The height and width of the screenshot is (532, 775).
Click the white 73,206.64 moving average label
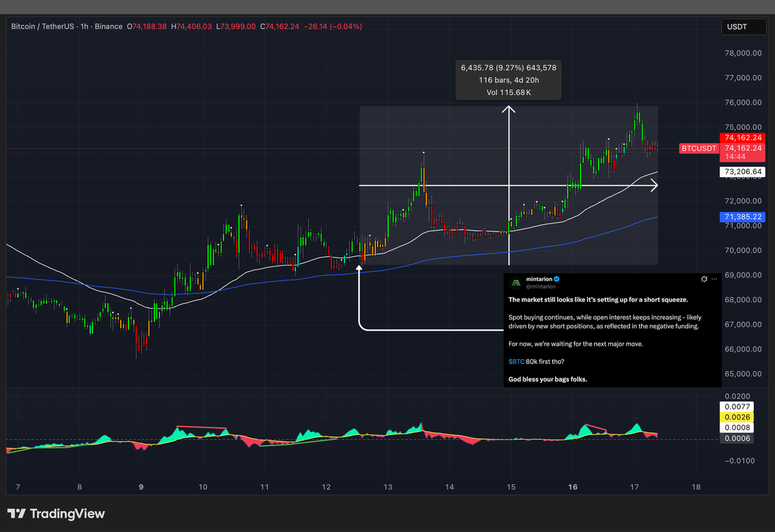click(744, 172)
